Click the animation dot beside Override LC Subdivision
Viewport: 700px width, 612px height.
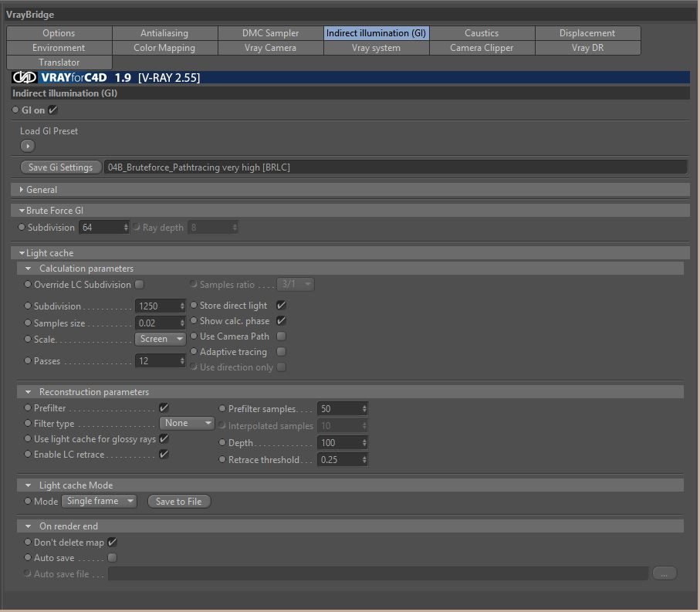click(x=28, y=284)
